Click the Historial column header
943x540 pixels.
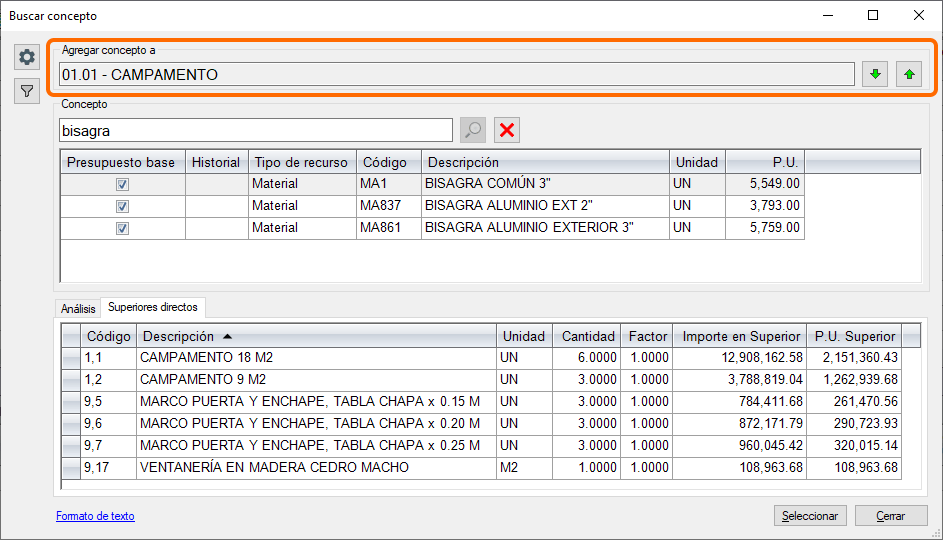click(217, 162)
